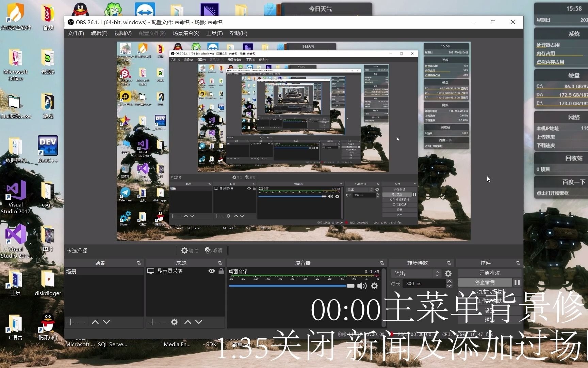Click 点击打开搜索框 in sidebar widget
This screenshot has height=368, width=588.
pos(553,193)
